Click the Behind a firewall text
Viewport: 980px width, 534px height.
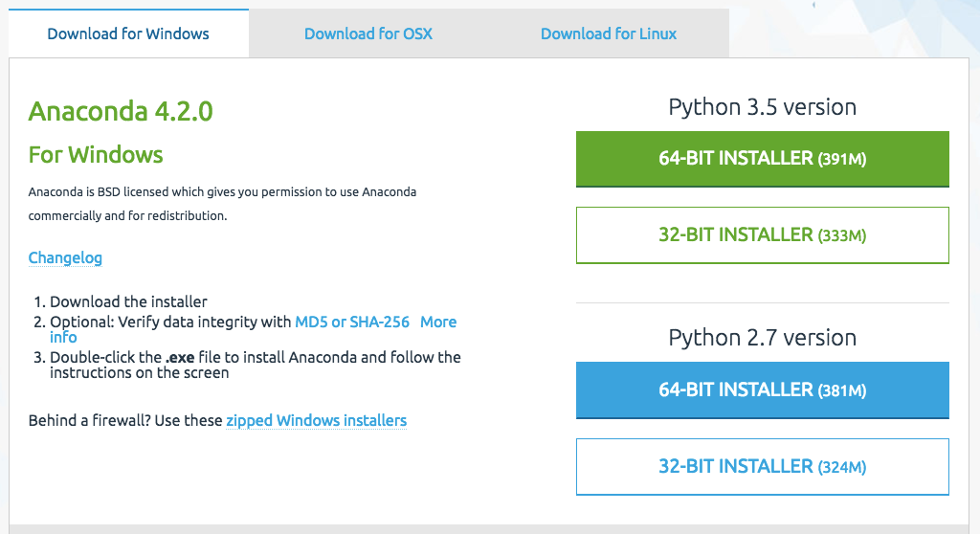pos(89,420)
